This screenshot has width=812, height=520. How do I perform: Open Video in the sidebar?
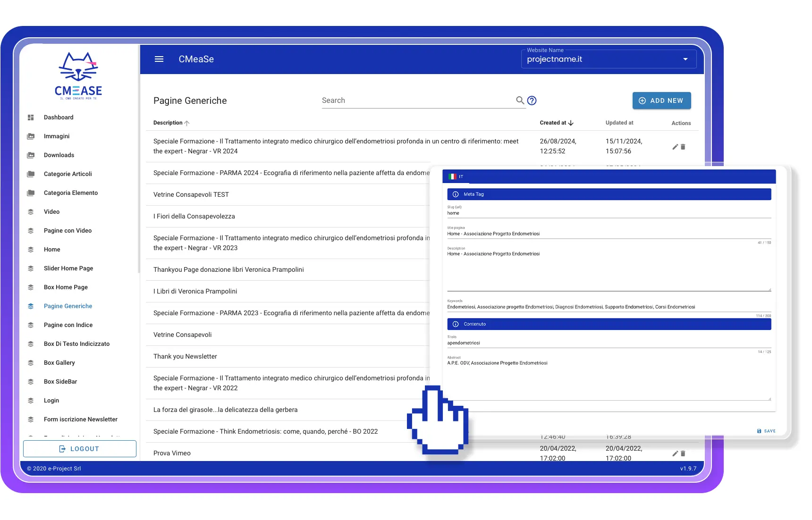51,212
